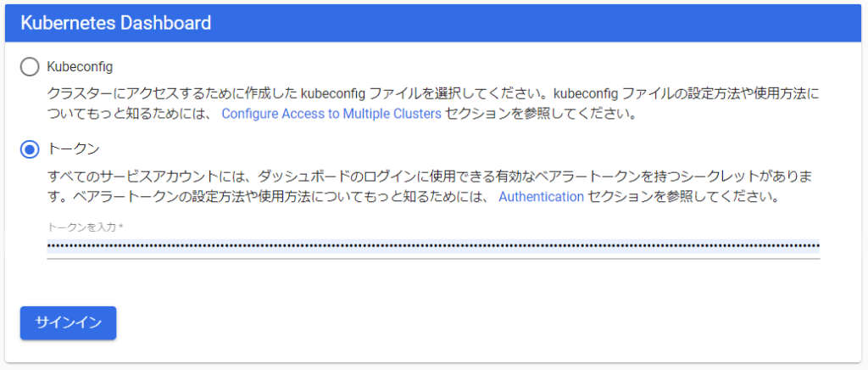868x370 pixels.
Task: Click the Kubeconfig option label text
Action: [81, 67]
